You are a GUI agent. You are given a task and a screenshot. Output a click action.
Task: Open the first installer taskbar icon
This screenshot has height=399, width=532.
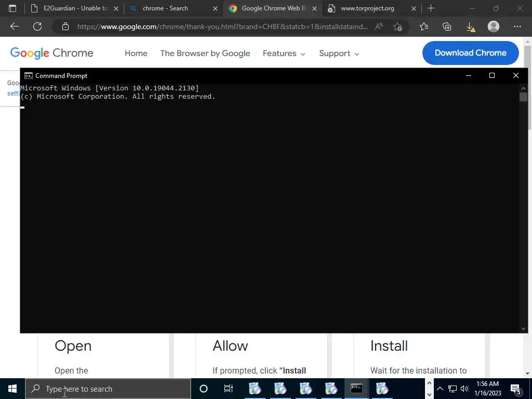[255, 389]
